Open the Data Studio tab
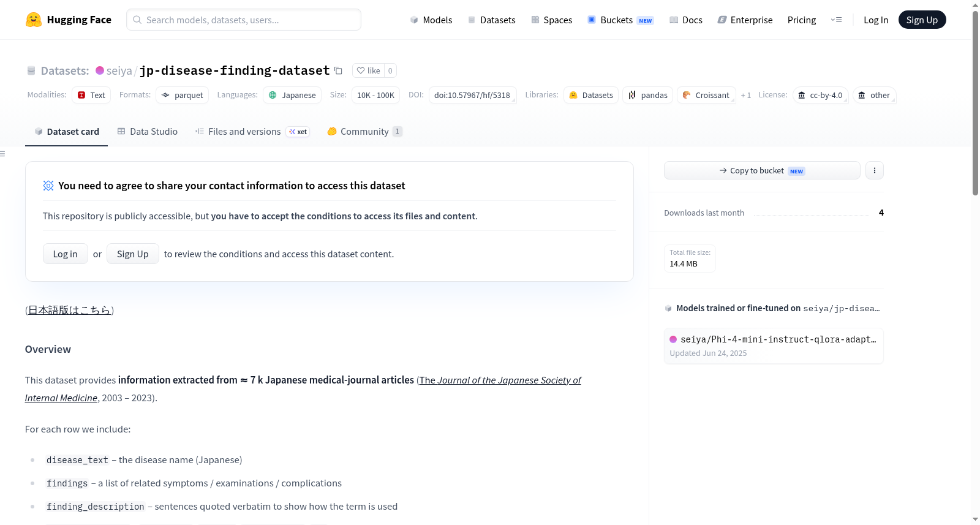The height and width of the screenshot is (525, 980). point(148,132)
